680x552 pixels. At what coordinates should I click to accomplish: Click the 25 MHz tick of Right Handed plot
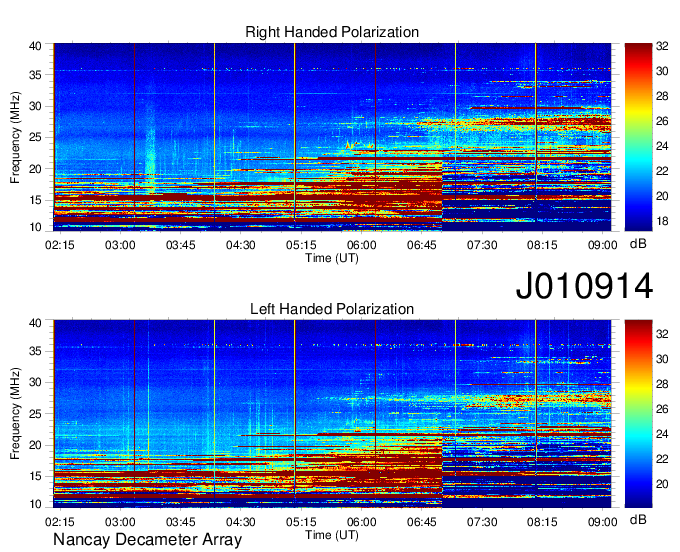(x=35, y=137)
